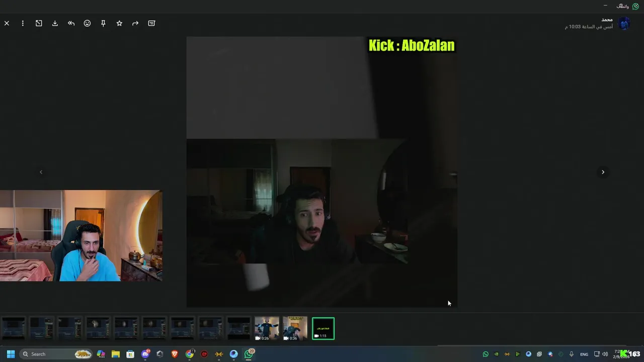Download the video with the download icon
Screen dimensions: 644x362
(x=55, y=23)
